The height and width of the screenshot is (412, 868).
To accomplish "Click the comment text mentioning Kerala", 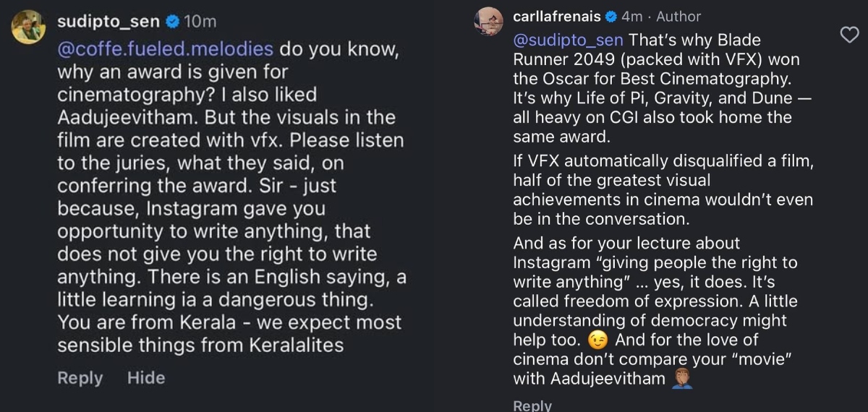I will [x=229, y=322].
